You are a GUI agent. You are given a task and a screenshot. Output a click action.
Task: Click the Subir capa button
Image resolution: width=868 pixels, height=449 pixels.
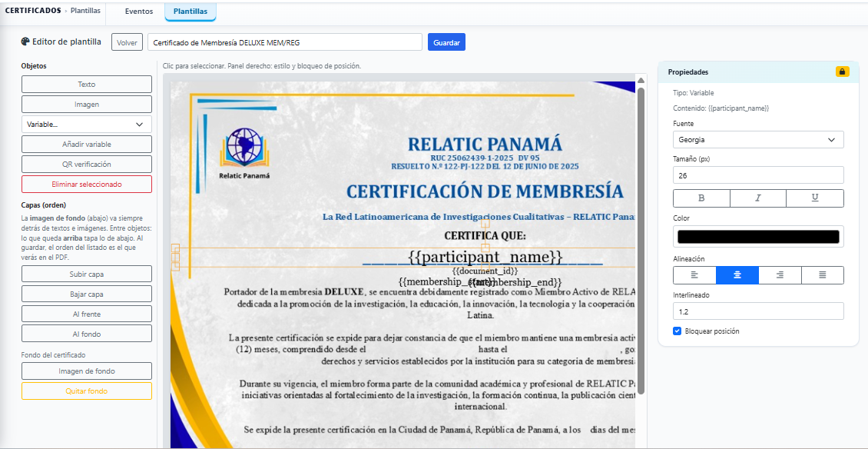(86, 274)
